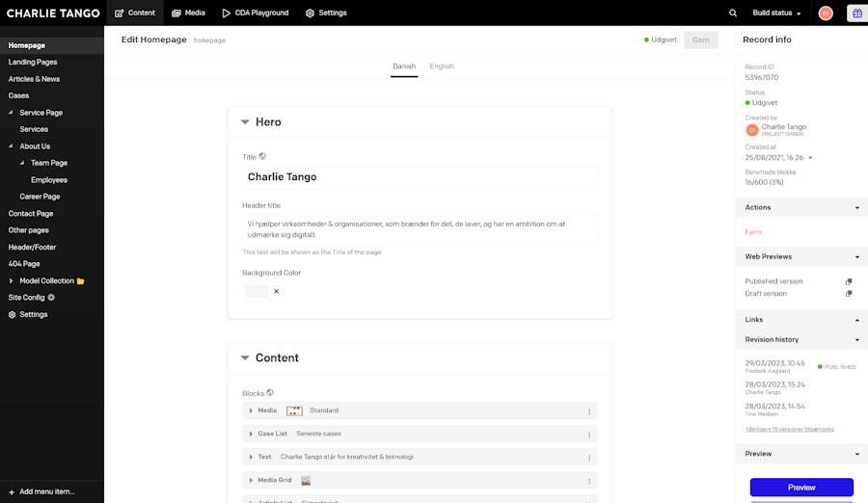This screenshot has width=868, height=503.
Task: Toggle the Web Previews panel section
Action: tap(801, 256)
